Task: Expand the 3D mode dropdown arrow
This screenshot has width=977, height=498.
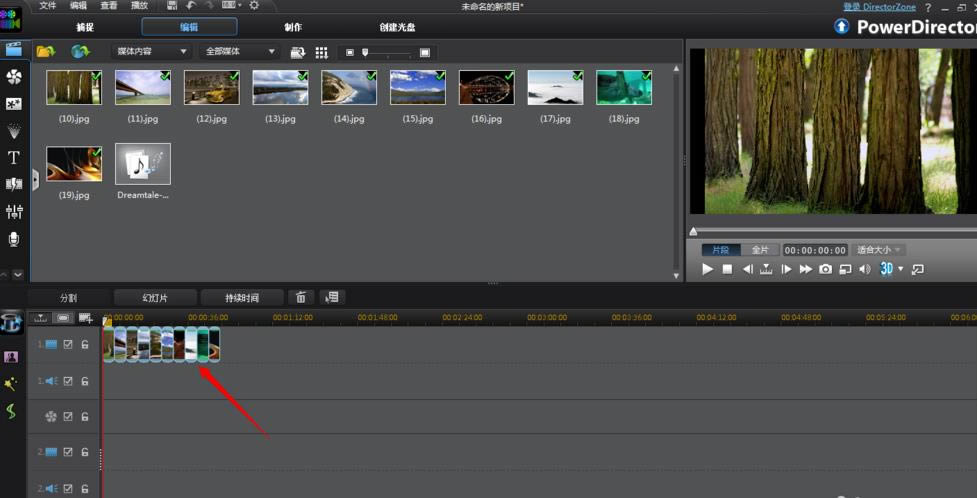Action: tap(901, 269)
